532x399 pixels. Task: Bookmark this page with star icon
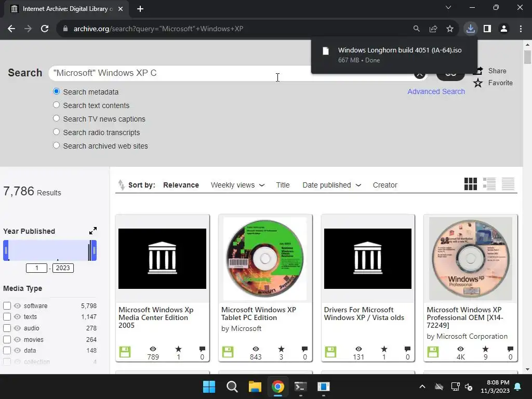pos(449,29)
